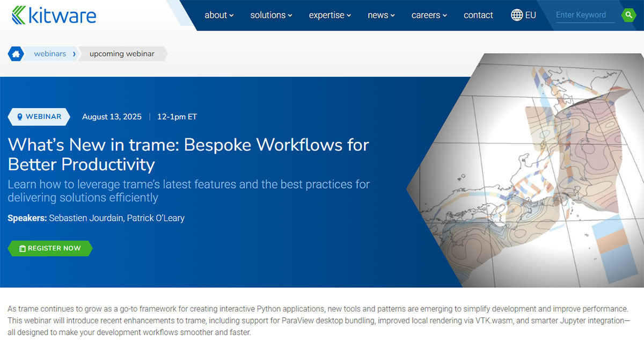Follow the webinars breadcrumb link
Viewport: 644px width, 346px height.
[x=50, y=54]
